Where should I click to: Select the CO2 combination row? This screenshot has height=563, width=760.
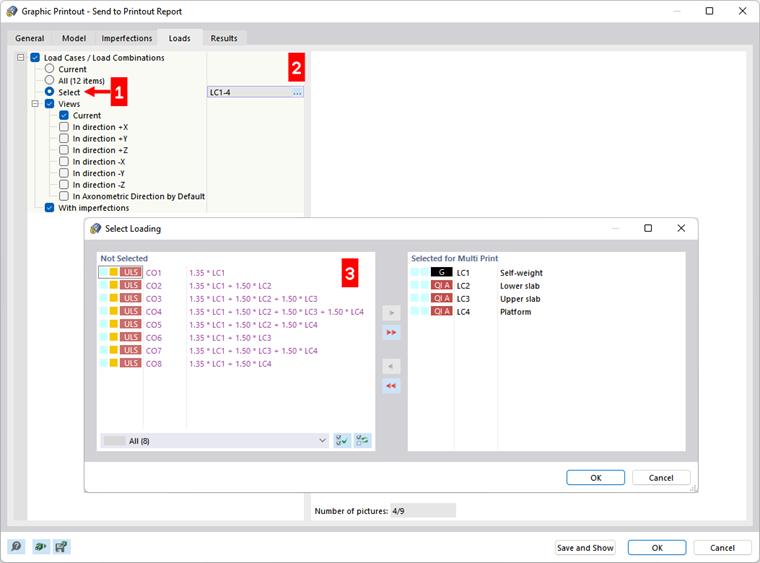[x=236, y=286]
